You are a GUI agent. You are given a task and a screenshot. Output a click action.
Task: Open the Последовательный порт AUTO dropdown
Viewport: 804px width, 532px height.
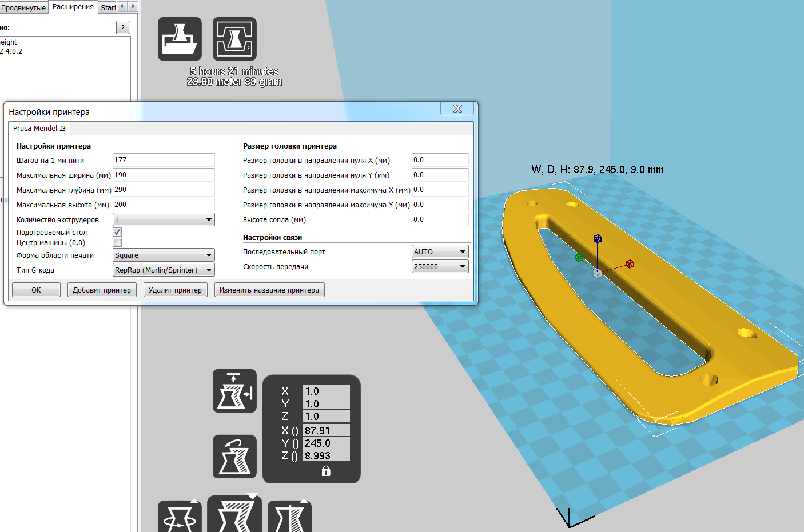pos(440,252)
